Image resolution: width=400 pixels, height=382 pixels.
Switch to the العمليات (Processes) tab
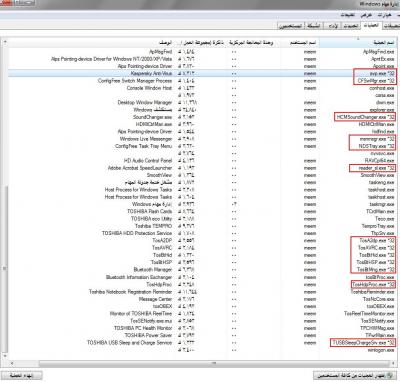371,25
